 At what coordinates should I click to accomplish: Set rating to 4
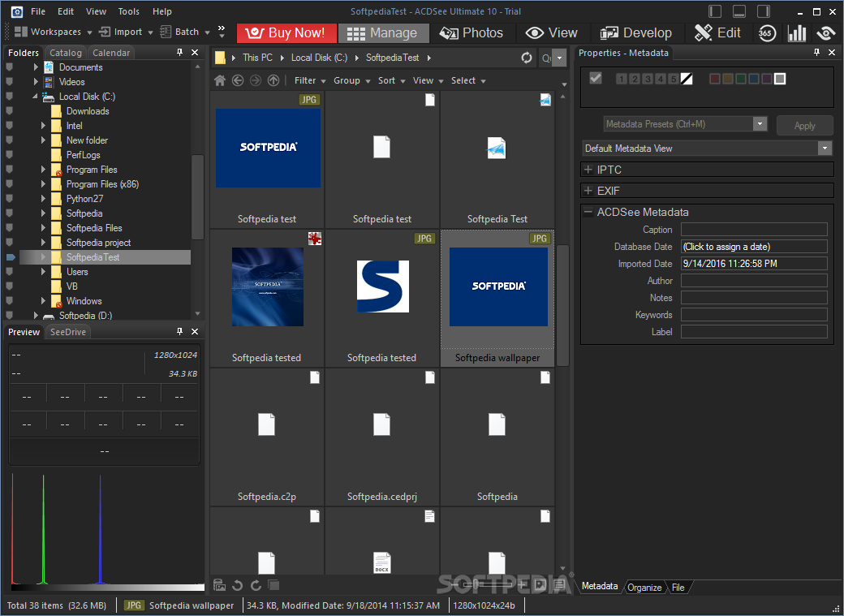[x=661, y=80]
